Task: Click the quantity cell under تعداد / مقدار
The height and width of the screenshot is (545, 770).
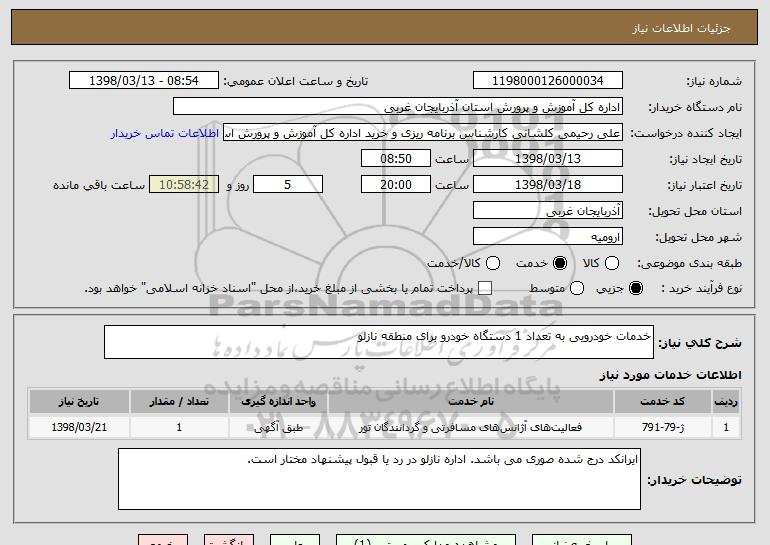Action: pos(179,427)
